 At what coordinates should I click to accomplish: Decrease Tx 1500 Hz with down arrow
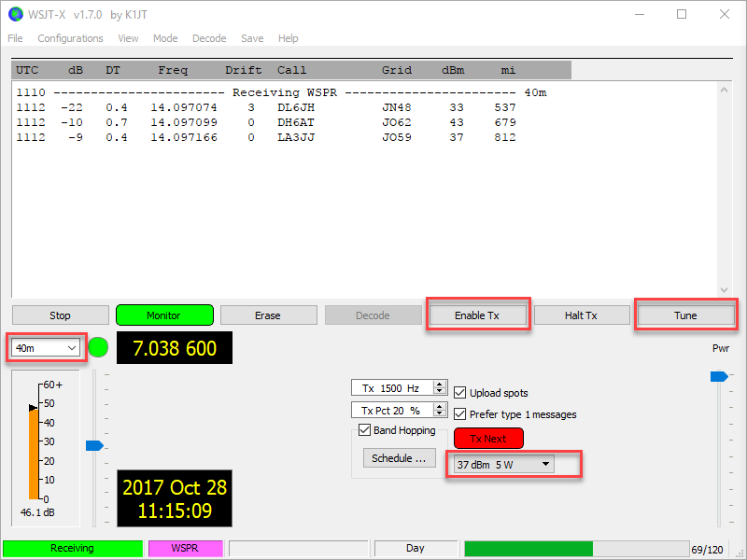[x=439, y=391]
